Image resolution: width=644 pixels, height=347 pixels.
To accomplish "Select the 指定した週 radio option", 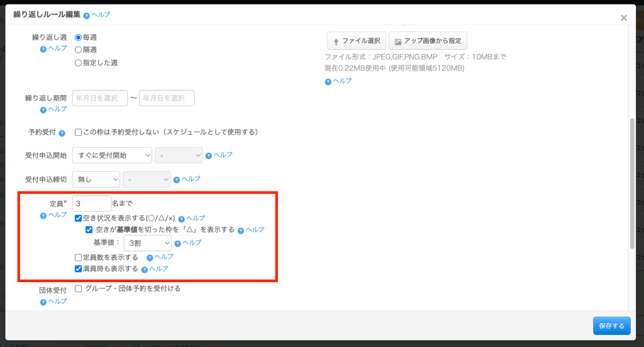I will pyautogui.click(x=79, y=62).
